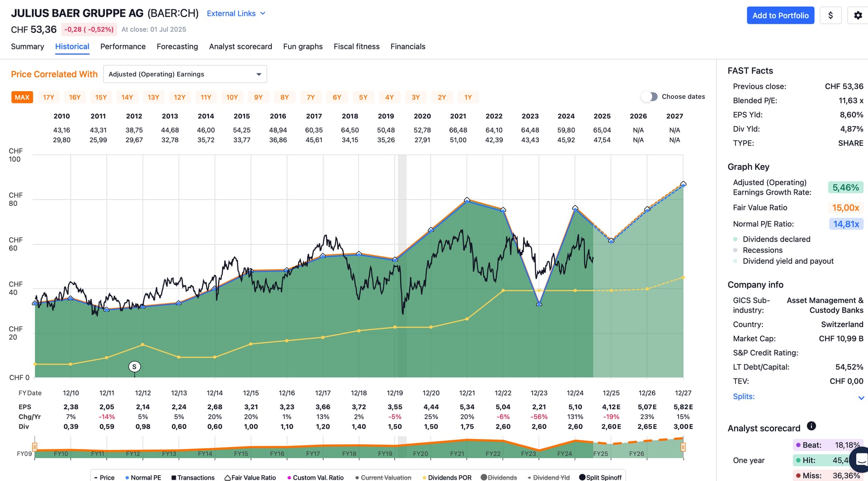Switch to Summary tab
The height and width of the screenshot is (481, 868).
(28, 47)
